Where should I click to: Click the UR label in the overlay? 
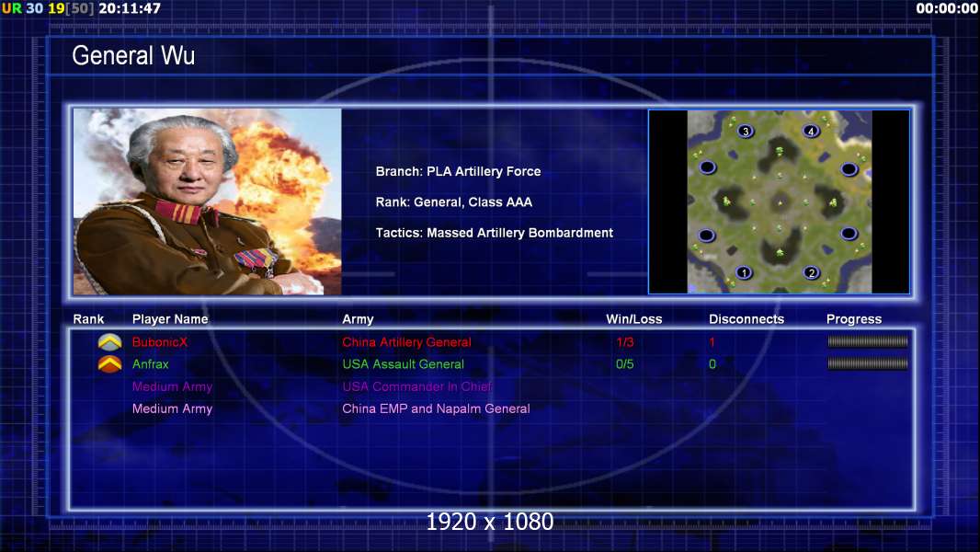pos(12,9)
